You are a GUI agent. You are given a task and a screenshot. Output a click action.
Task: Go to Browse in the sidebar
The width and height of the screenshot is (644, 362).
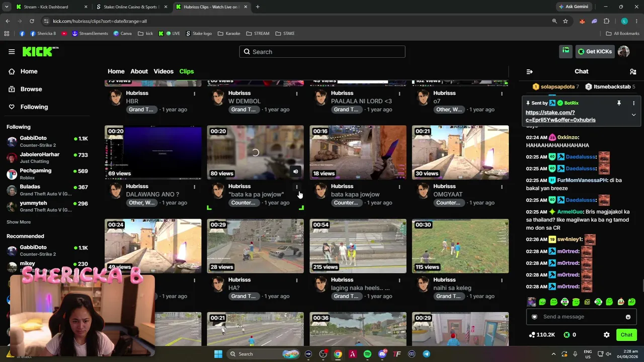31,89
